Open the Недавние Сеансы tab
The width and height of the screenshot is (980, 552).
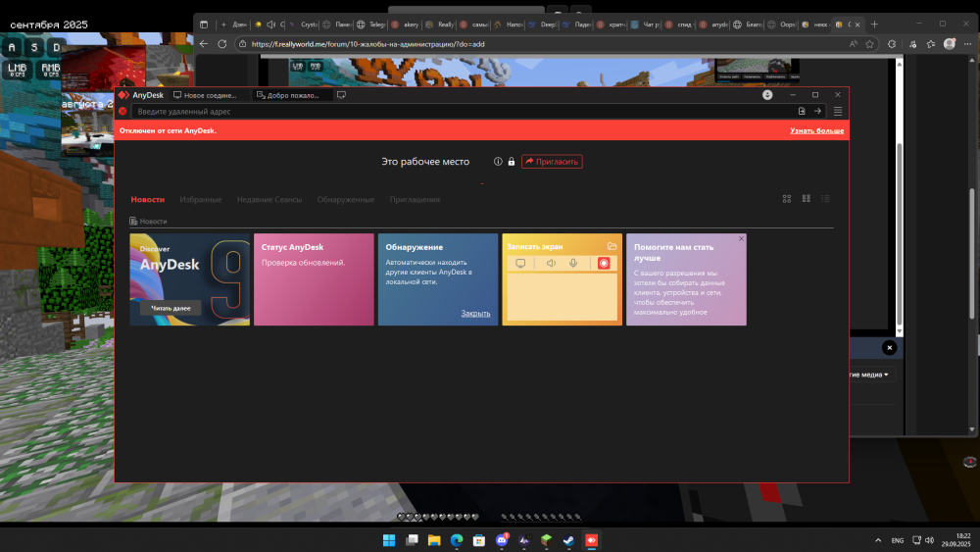tap(269, 199)
